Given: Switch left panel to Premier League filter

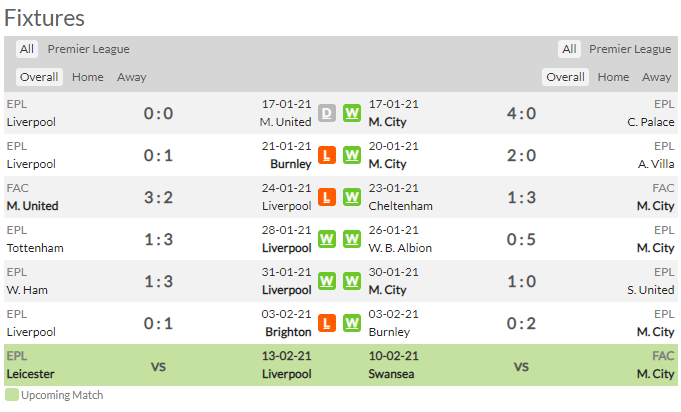Looking at the screenshot, I should pyautogui.click(x=89, y=49).
